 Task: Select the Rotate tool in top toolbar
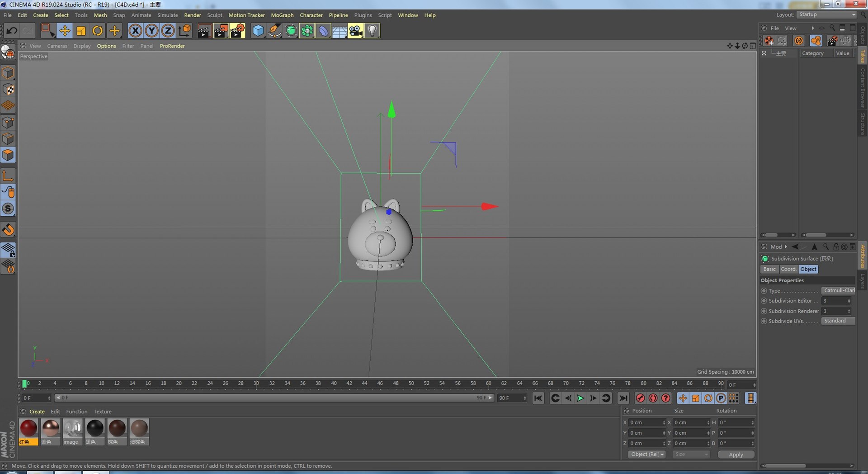(x=97, y=31)
